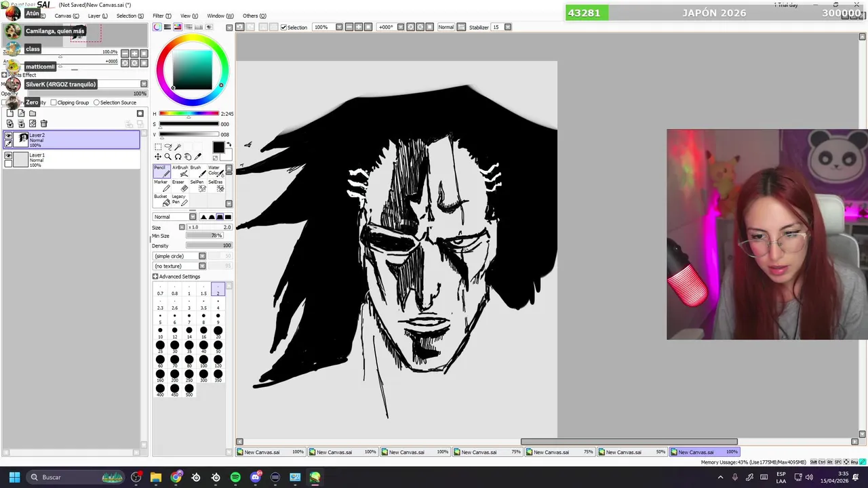Image resolution: width=868 pixels, height=488 pixels.
Task: Open the brush blend mode Normal dropdown
Action: click(x=193, y=217)
